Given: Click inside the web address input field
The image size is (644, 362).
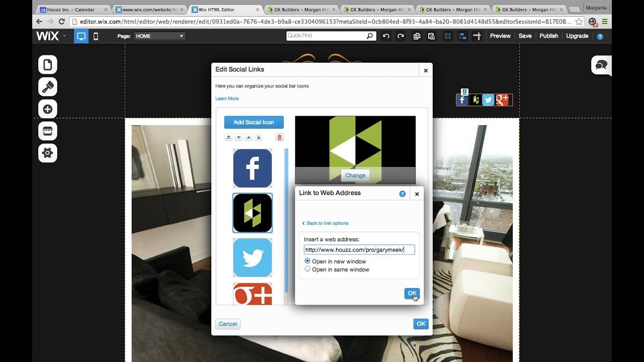Looking at the screenshot, I should click(x=358, y=249).
